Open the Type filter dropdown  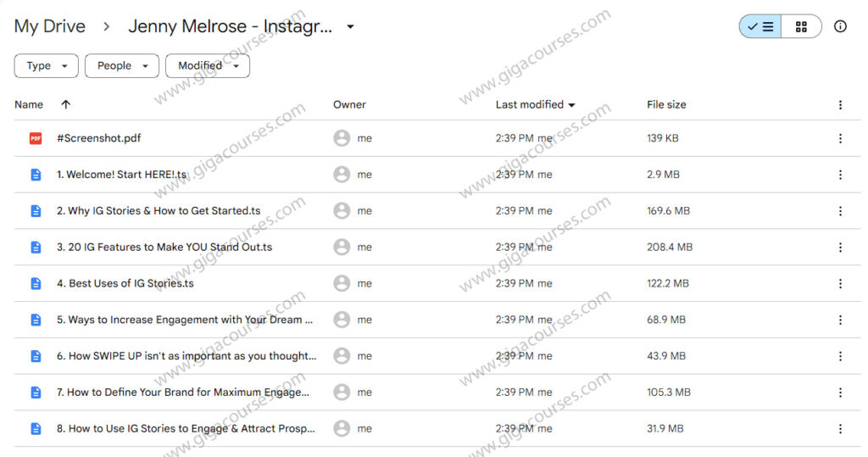coord(47,65)
